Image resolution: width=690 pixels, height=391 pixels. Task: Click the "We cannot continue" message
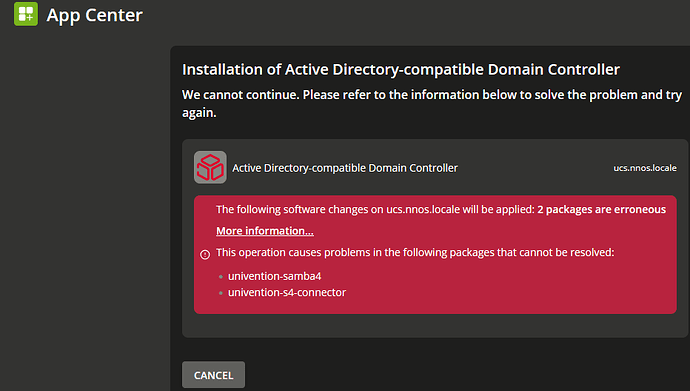[432, 103]
